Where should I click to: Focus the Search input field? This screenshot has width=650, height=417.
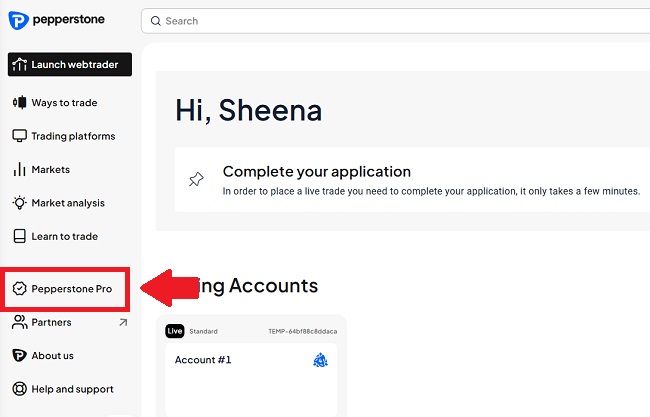395,21
